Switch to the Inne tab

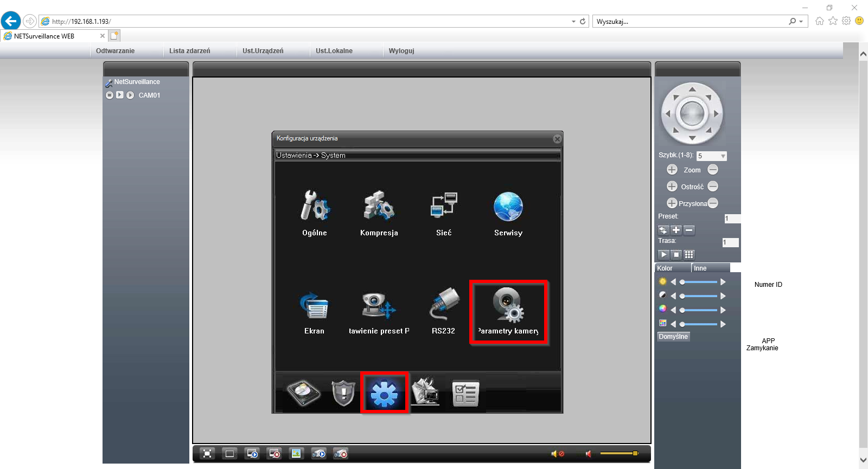700,268
